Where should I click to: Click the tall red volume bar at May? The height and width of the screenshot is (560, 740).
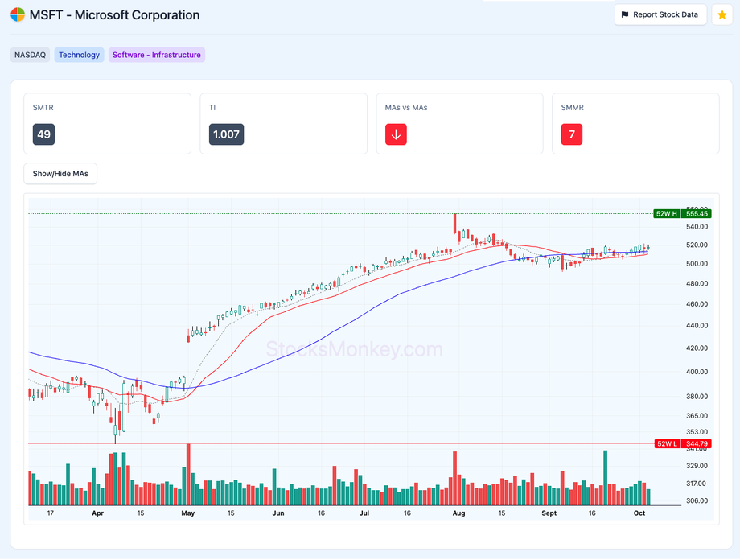[x=188, y=474]
